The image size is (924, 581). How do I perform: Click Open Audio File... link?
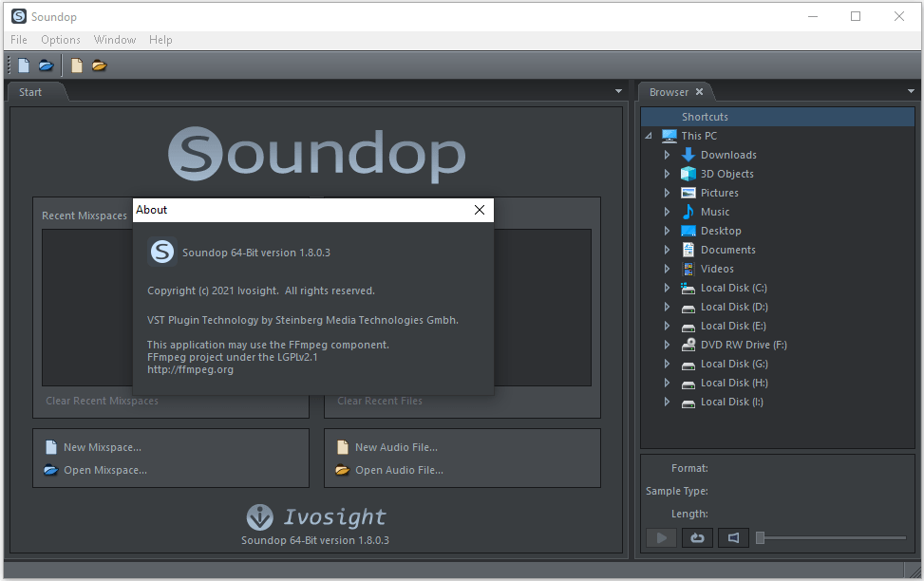[399, 470]
